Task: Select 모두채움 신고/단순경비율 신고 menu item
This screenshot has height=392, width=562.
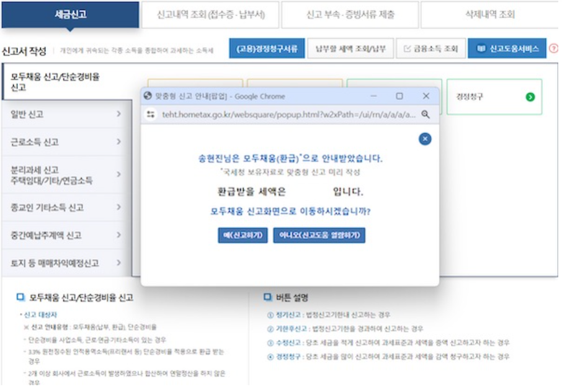Action: tap(66, 82)
